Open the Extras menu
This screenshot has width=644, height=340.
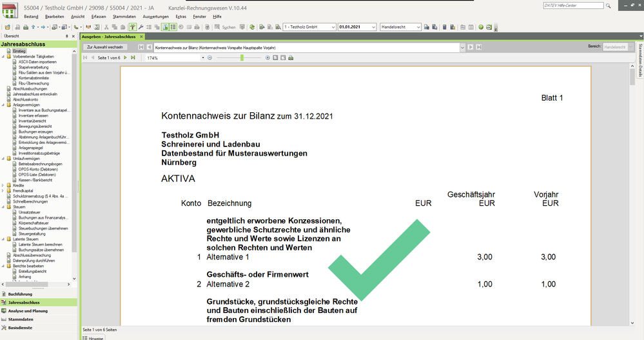(x=181, y=16)
